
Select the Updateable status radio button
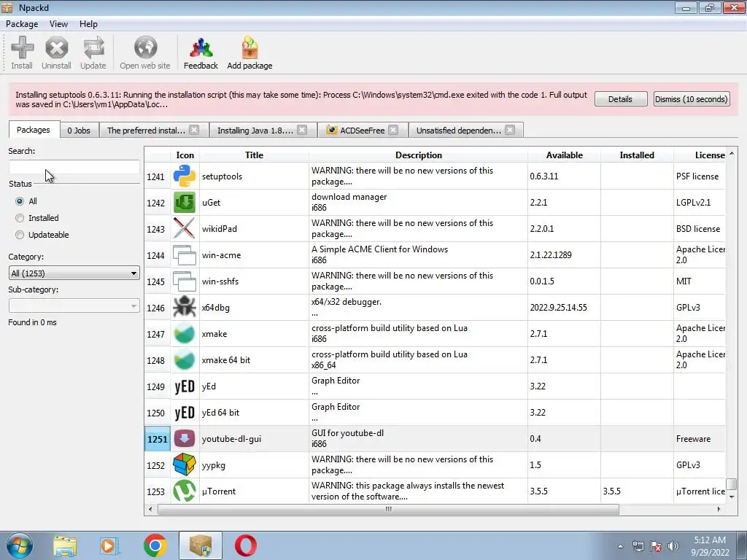pos(20,235)
